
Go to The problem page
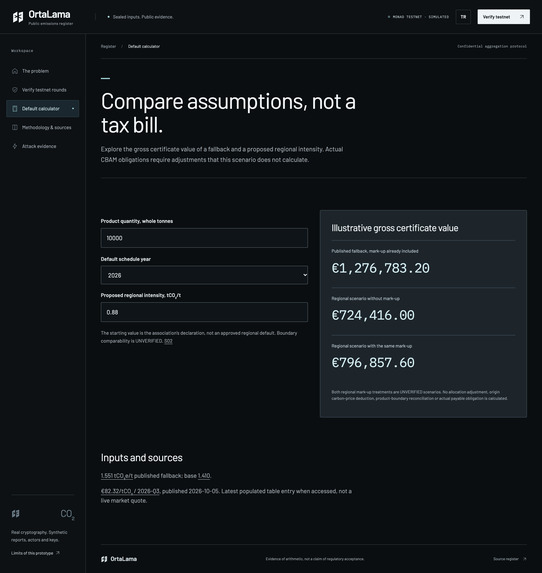click(42, 71)
